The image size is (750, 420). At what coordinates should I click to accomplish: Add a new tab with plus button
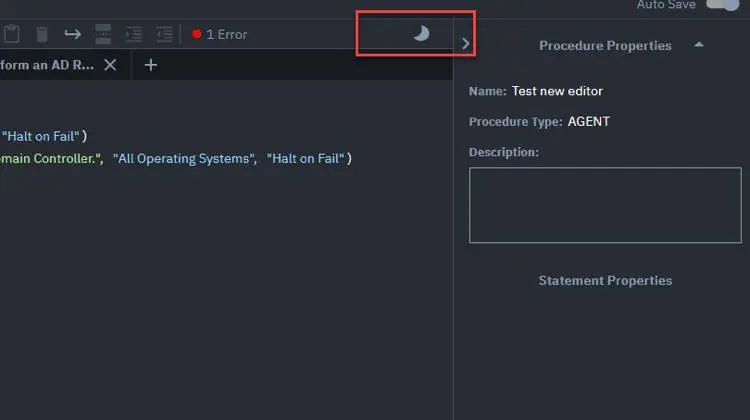151,65
